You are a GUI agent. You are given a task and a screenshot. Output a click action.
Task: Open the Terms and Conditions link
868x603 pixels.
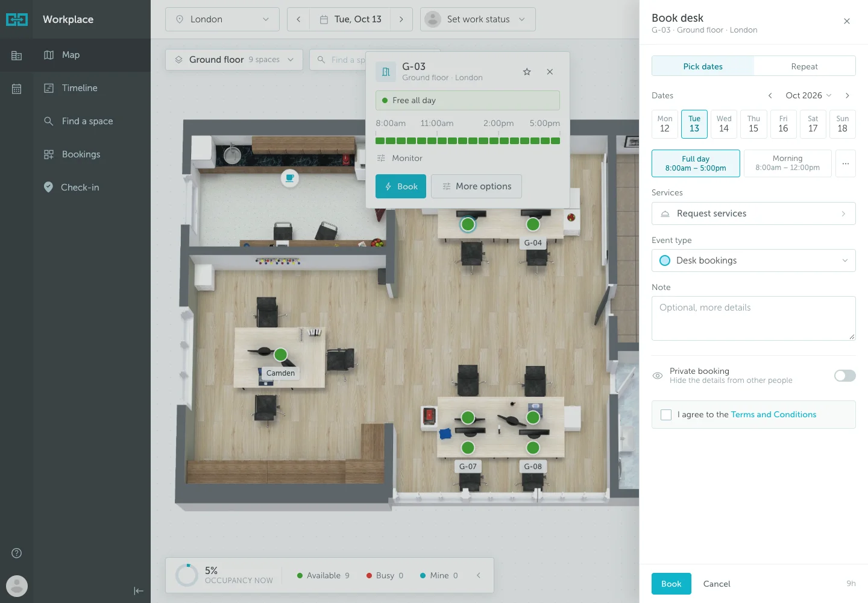click(773, 415)
